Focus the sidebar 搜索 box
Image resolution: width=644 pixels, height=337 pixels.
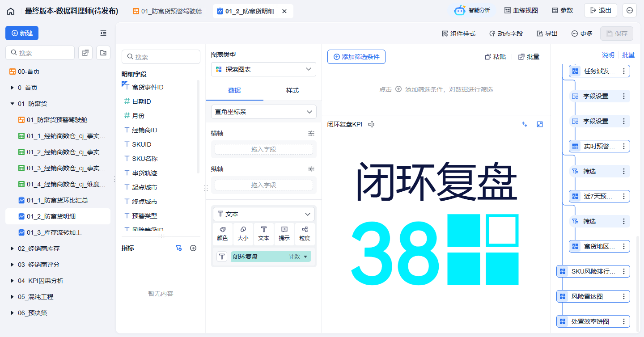(x=40, y=53)
